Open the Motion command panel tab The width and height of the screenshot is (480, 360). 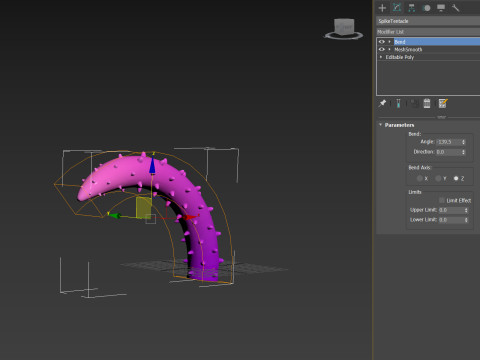pos(426,8)
